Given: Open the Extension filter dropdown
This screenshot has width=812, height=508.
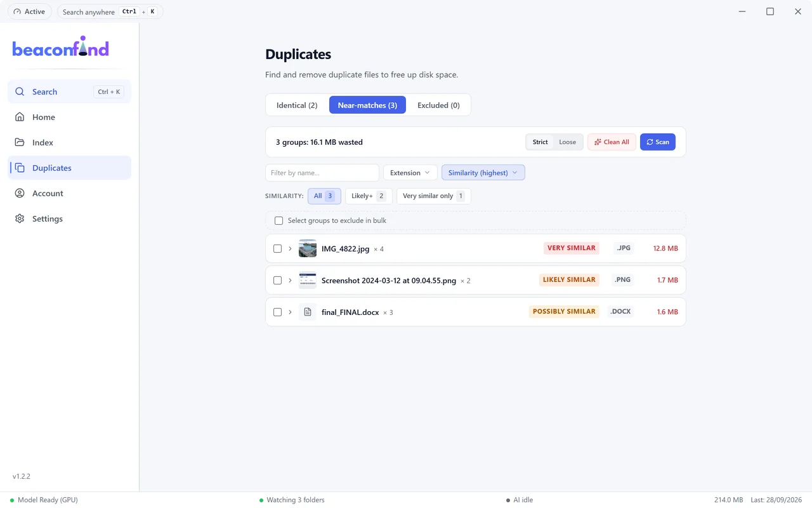Looking at the screenshot, I should (410, 173).
